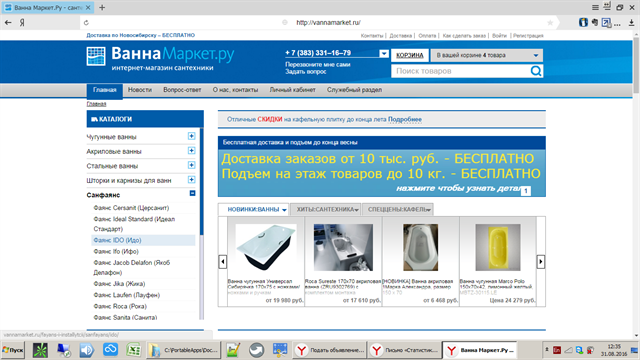Bookmark page with the star icon
The image size is (640, 360).
coord(550,23)
